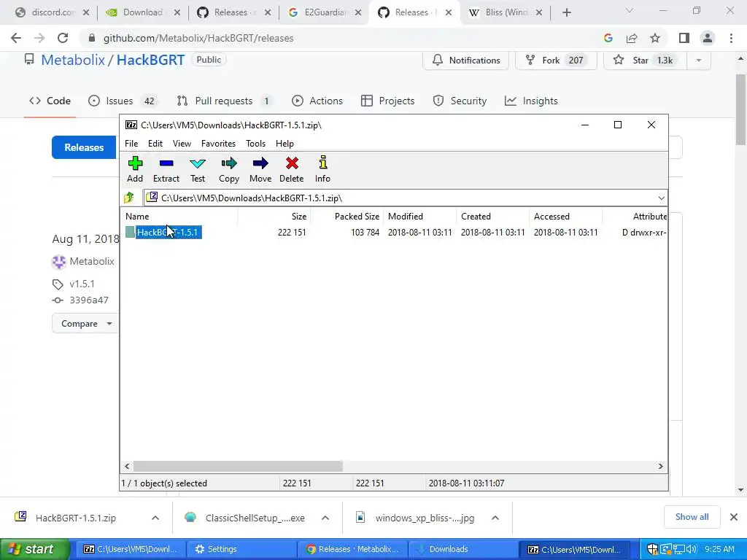747x560 pixels.
Task: Expand the 7-Zip address path dropdown
Action: click(x=661, y=198)
